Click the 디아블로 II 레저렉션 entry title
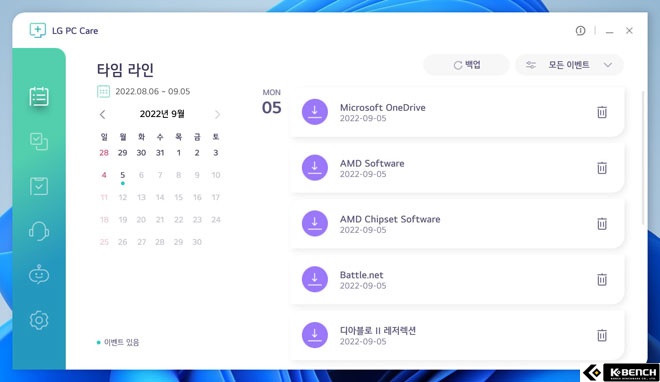 (x=378, y=331)
